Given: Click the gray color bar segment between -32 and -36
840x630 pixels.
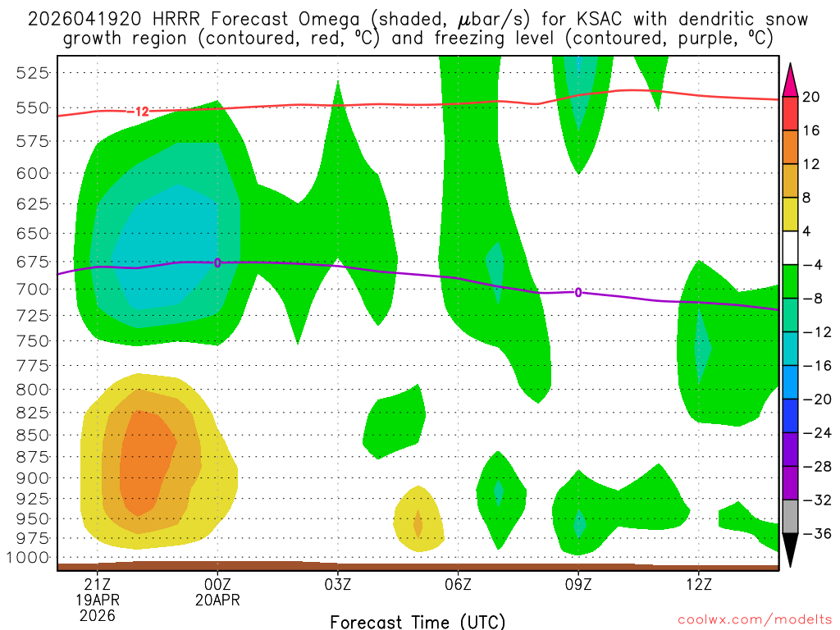Looking at the screenshot, I should point(790,517).
